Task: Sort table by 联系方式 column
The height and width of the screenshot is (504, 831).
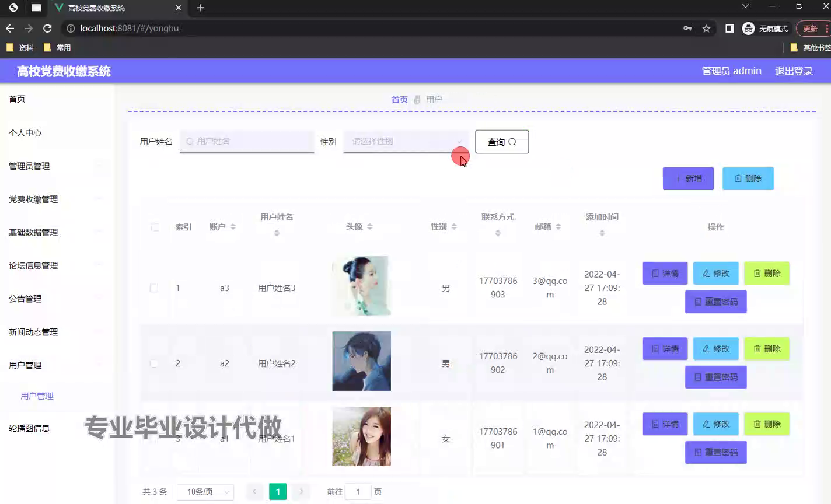Action: tap(498, 233)
